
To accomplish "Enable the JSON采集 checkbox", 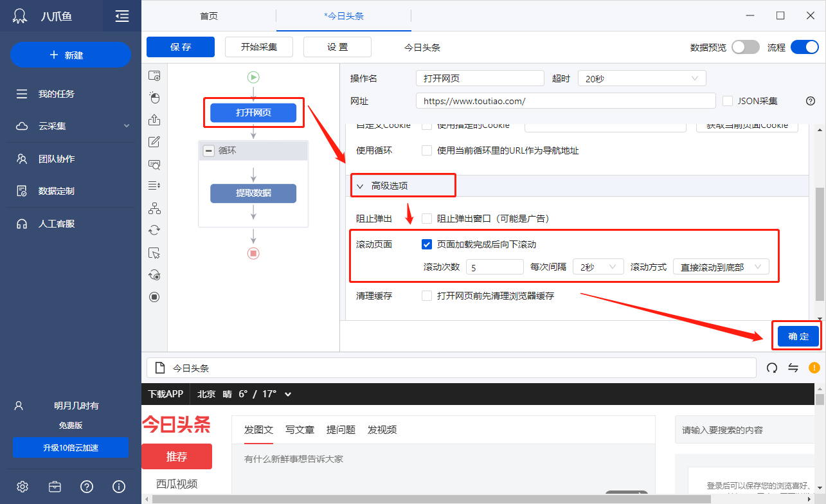I will point(728,101).
